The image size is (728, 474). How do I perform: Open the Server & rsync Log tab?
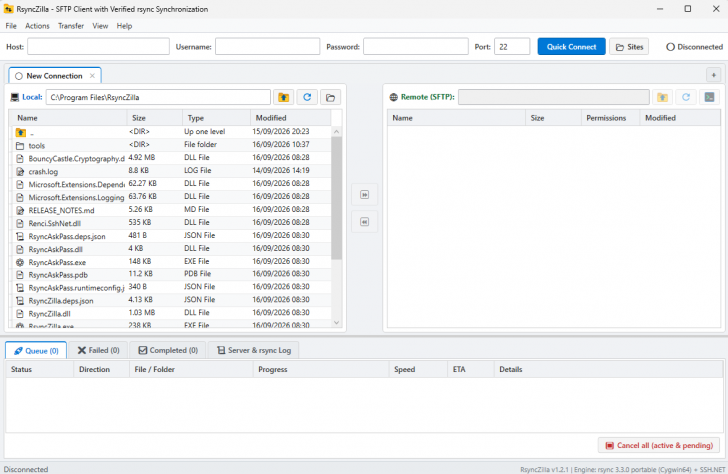[254, 350]
